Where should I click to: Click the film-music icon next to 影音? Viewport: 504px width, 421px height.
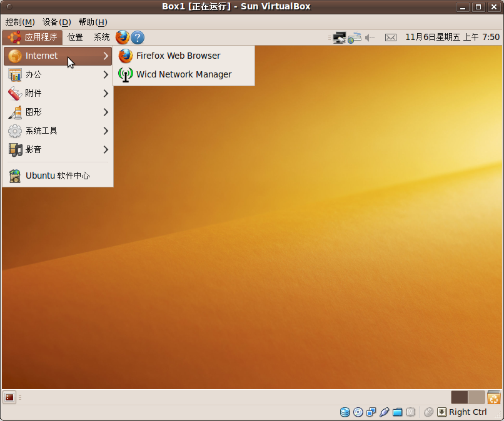tap(15, 150)
